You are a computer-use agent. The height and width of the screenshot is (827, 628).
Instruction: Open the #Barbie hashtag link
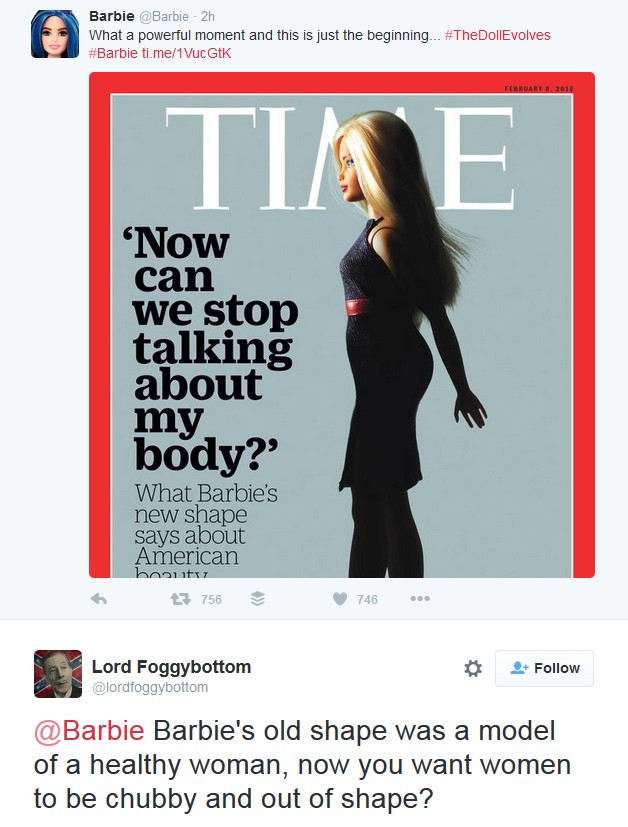(x=113, y=53)
